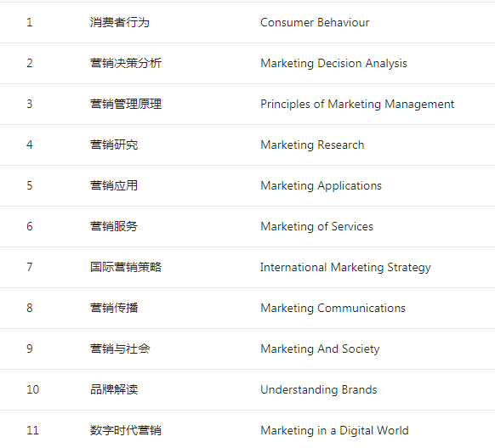Select the Chinese cell 营销应用

tap(114, 185)
